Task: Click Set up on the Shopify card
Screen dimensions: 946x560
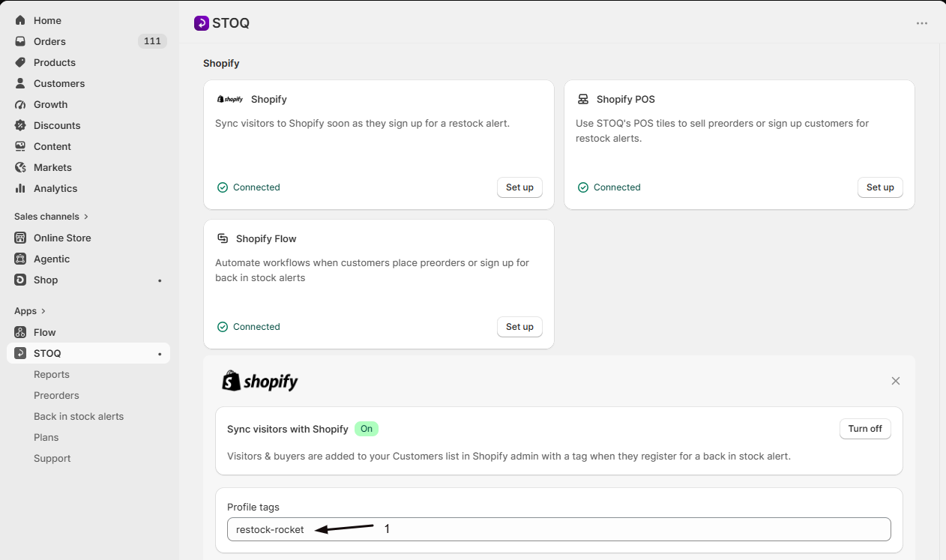Action: (x=519, y=187)
